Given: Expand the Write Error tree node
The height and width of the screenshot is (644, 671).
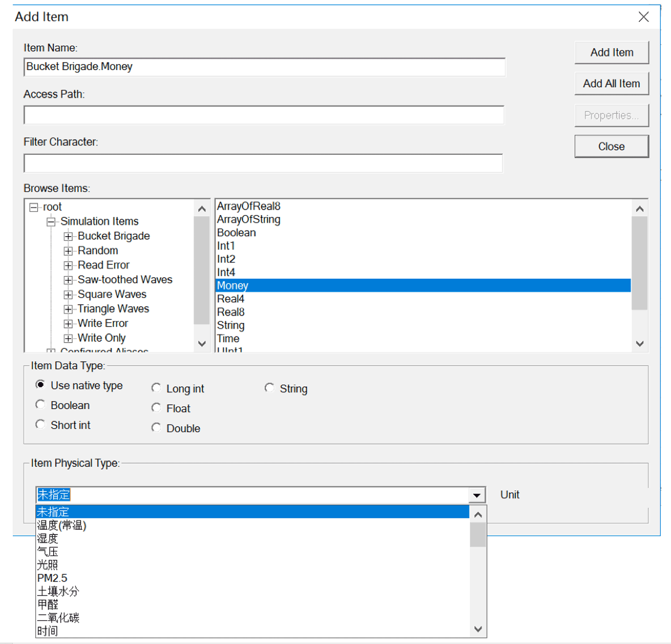Looking at the screenshot, I should (68, 324).
